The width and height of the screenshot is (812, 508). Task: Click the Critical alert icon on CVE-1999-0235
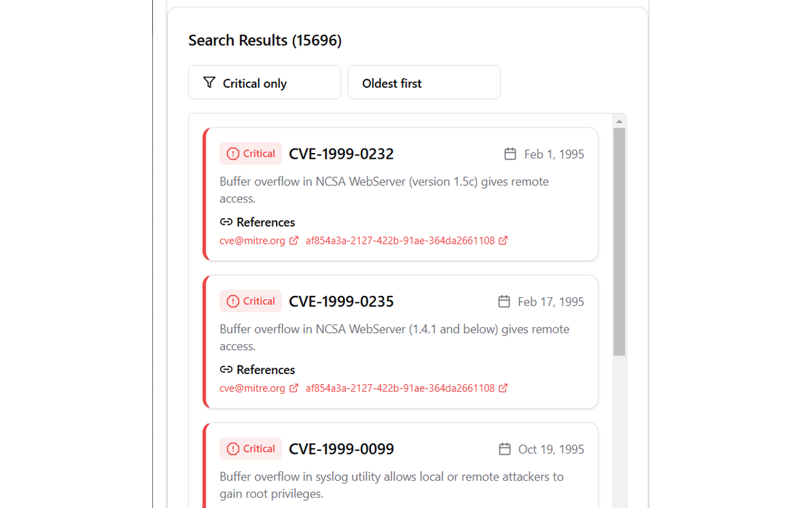[x=233, y=301]
